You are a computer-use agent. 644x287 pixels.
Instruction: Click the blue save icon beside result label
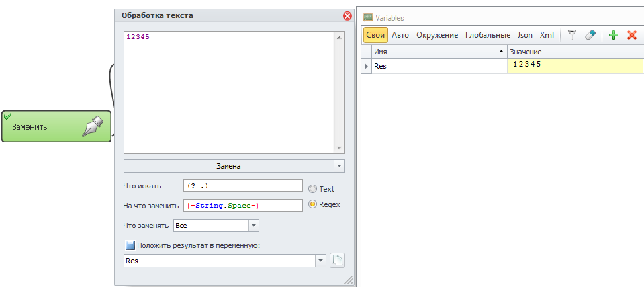pyautogui.click(x=130, y=246)
